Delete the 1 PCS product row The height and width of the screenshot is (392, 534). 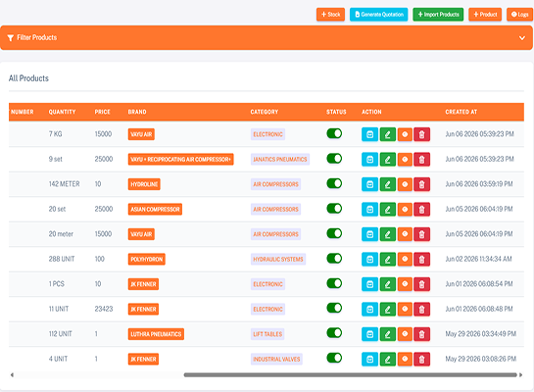click(x=422, y=284)
